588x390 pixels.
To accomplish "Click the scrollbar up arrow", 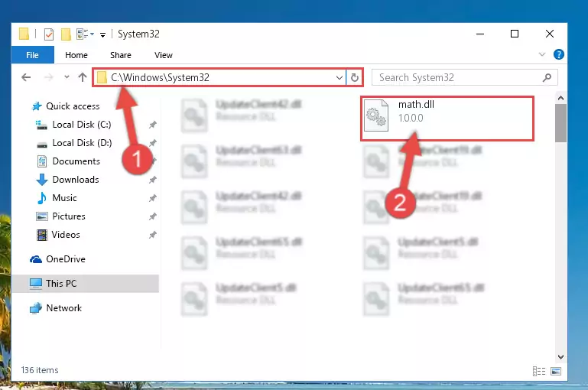I will tap(560, 98).
